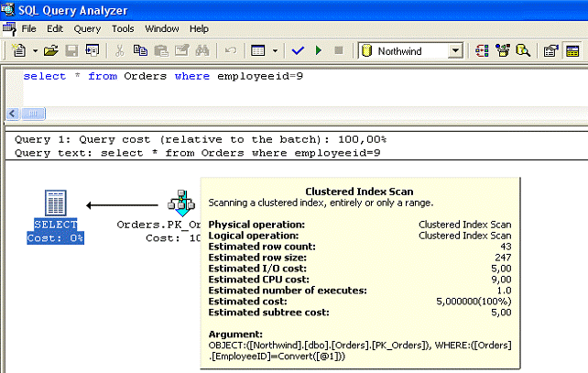
Task: Click the Object Search icon
Action: click(x=523, y=51)
